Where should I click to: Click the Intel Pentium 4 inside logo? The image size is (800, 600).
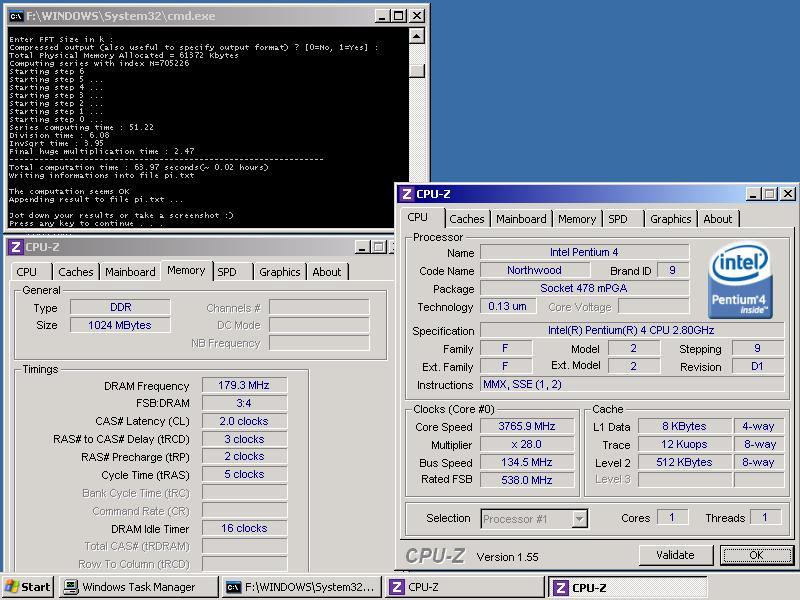pos(740,280)
